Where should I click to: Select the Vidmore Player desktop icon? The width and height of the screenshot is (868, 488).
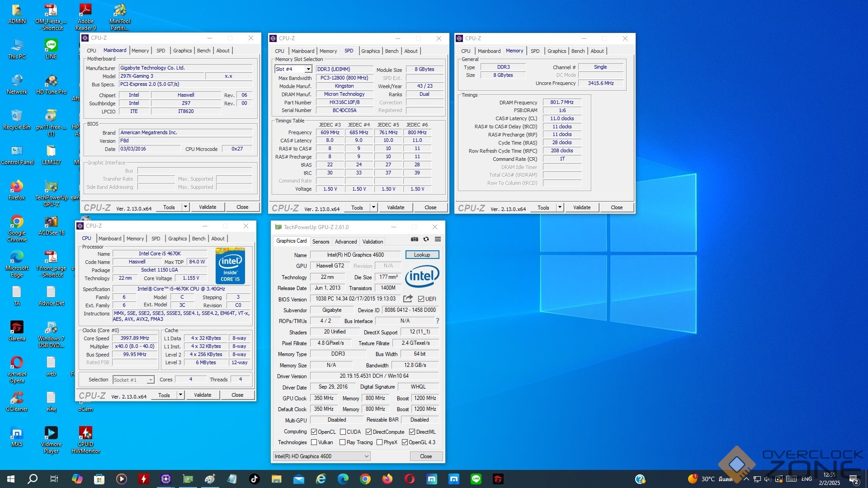[51, 440]
